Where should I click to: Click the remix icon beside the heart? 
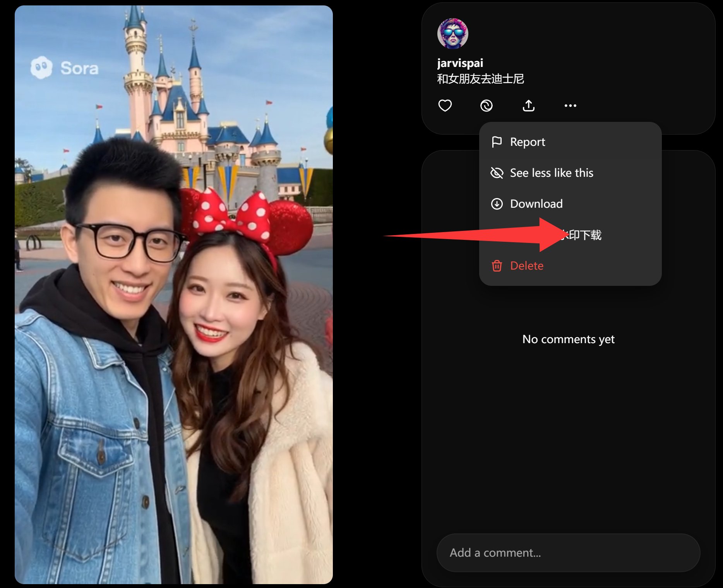(486, 105)
